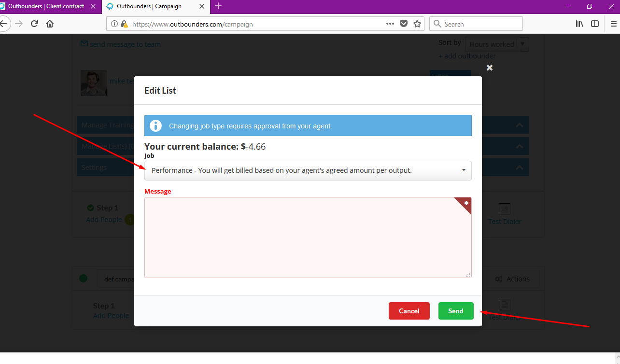Open page actions ellipsis menu
Screen dimensions: 620x364
(x=390, y=24)
